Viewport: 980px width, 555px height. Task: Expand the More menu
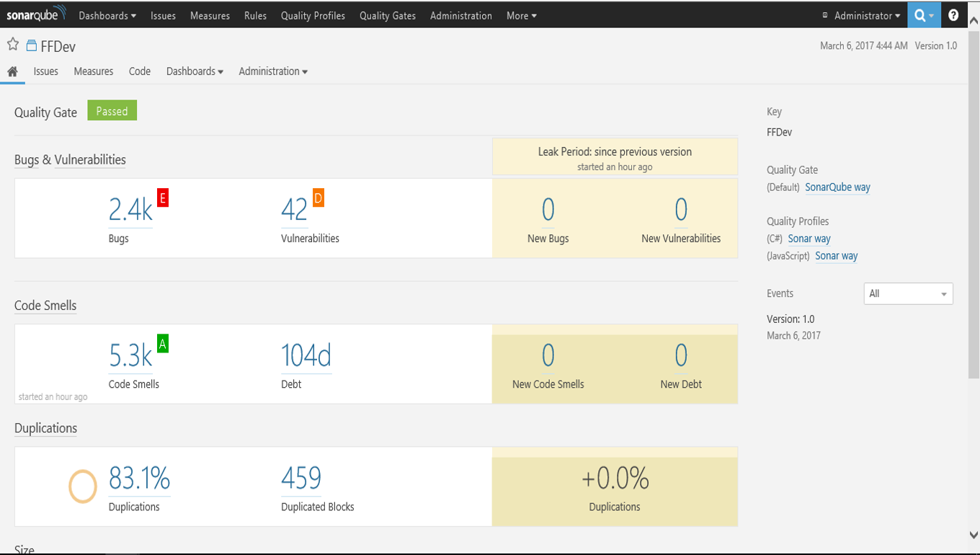pos(522,16)
